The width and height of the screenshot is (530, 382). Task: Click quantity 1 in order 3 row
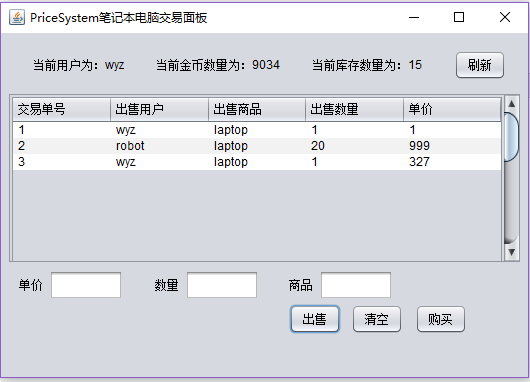pyautogui.click(x=355, y=162)
